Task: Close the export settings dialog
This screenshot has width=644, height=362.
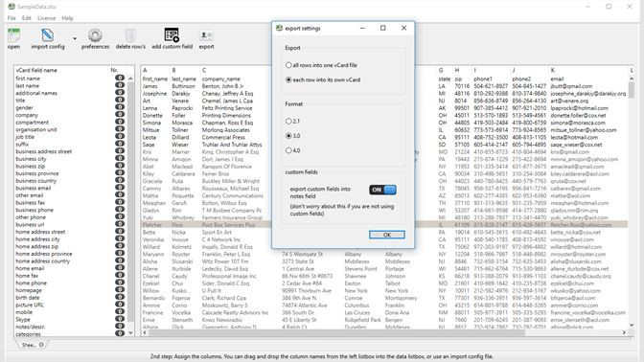Action: click(x=403, y=28)
